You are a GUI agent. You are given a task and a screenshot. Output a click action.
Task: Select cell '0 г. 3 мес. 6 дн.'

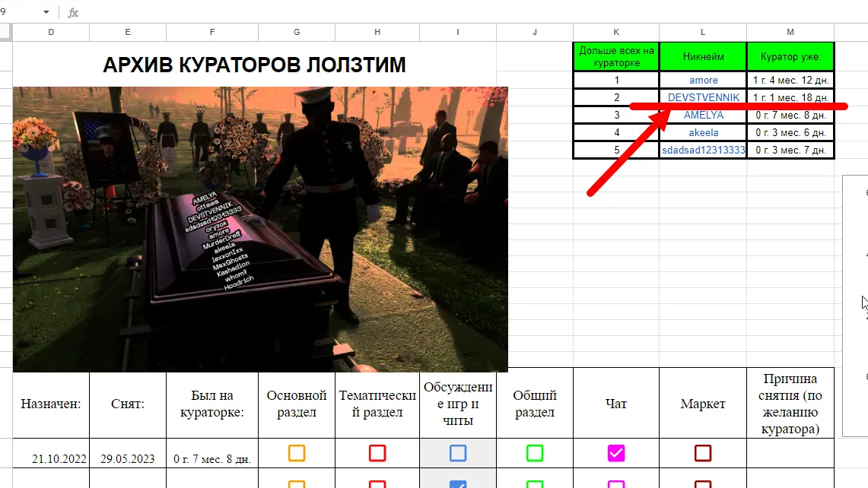(790, 133)
